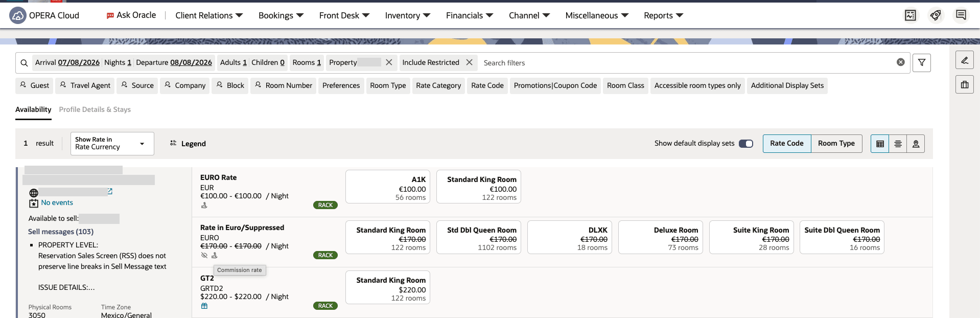Click the Additional Display Sets chip
Image resolution: width=980 pixels, height=318 pixels.
787,85
